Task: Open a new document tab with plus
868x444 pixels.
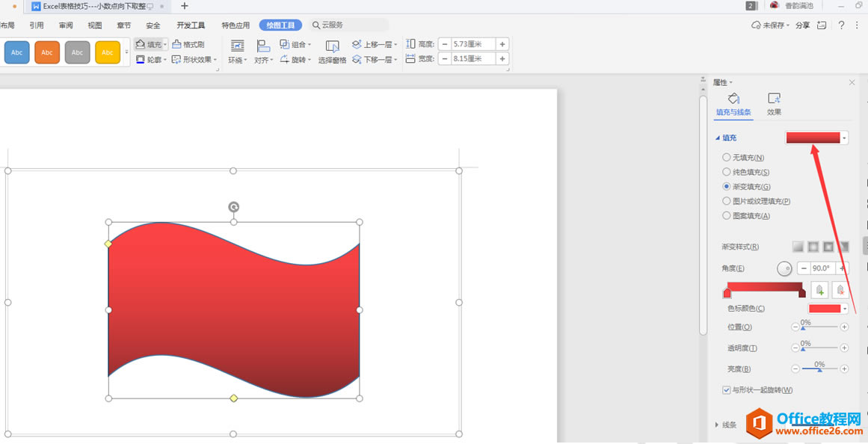Action: [x=185, y=6]
